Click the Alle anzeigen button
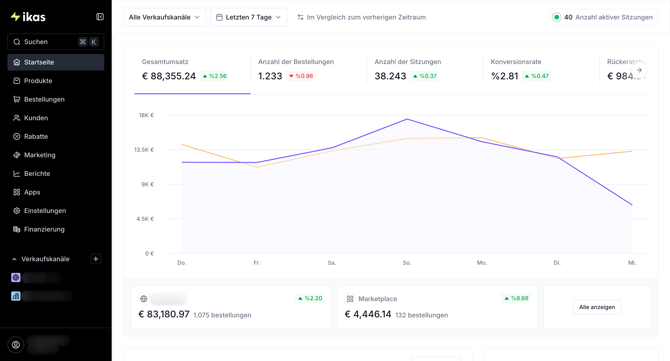The height and width of the screenshot is (361, 670). (x=597, y=307)
